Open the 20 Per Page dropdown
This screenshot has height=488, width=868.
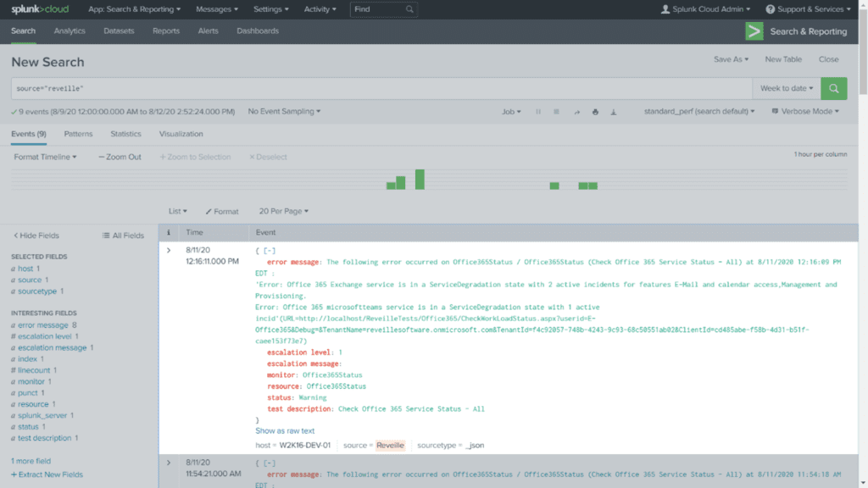click(283, 211)
